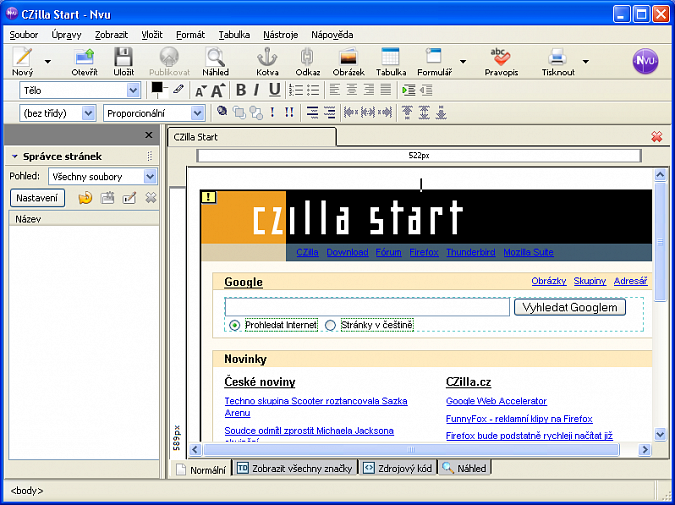Collapse the Správce stránek panel triangle
This screenshot has height=505, width=675.
pos(15,156)
